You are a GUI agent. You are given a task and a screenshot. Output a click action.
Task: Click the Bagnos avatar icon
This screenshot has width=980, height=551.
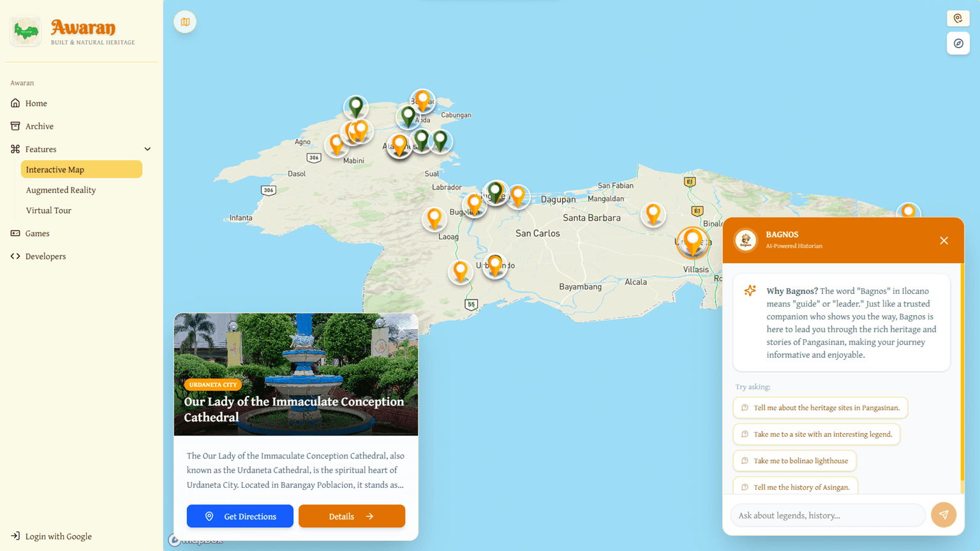(745, 240)
